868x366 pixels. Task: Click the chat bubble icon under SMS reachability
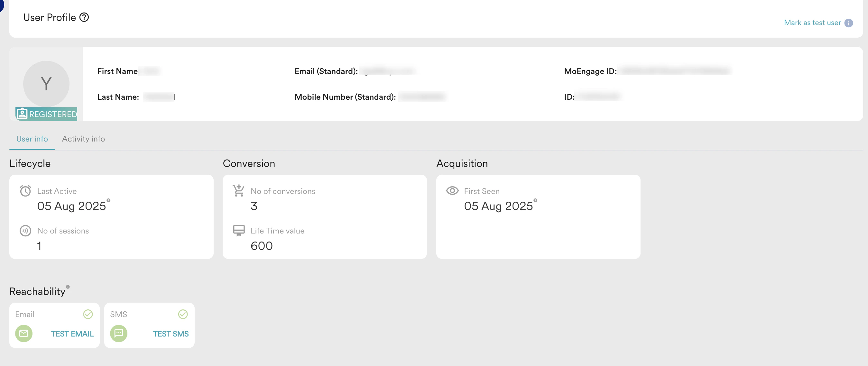119,334
